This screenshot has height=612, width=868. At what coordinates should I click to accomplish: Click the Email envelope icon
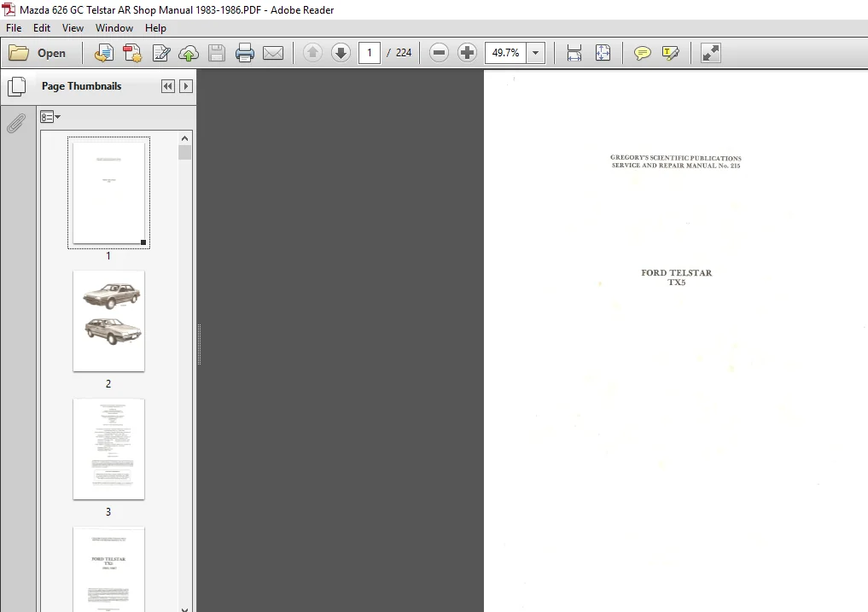pos(273,53)
